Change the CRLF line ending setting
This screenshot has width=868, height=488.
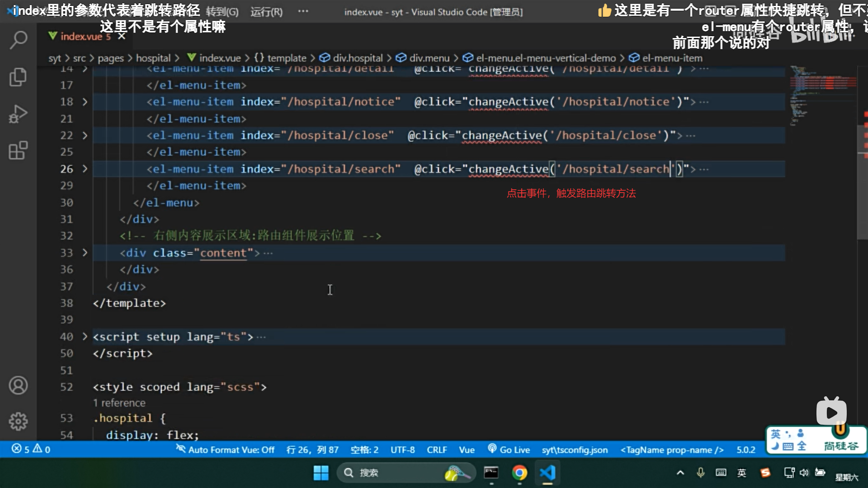(437, 450)
